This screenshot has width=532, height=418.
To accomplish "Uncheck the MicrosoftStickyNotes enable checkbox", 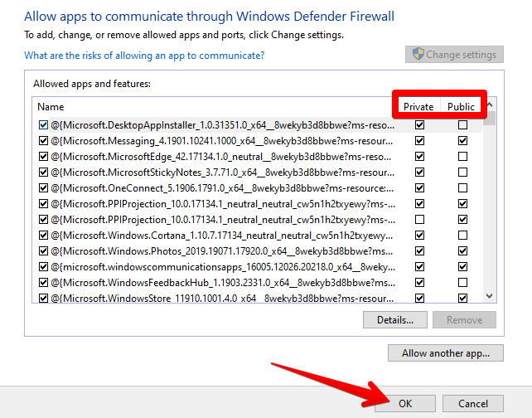I will 43,173.
